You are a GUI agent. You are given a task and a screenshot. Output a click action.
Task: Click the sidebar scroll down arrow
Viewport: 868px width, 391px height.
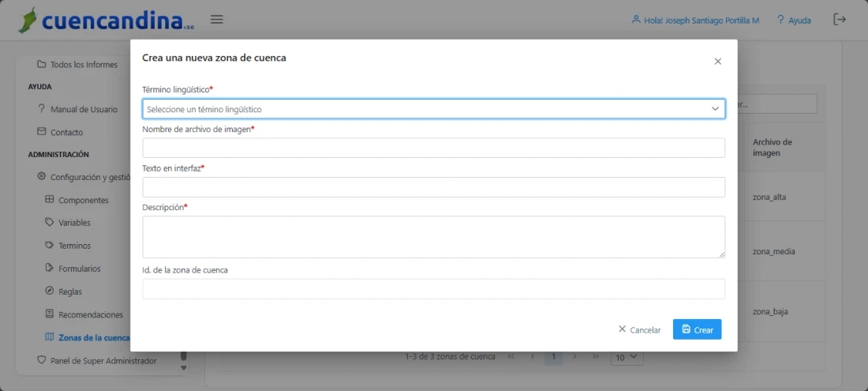184,367
